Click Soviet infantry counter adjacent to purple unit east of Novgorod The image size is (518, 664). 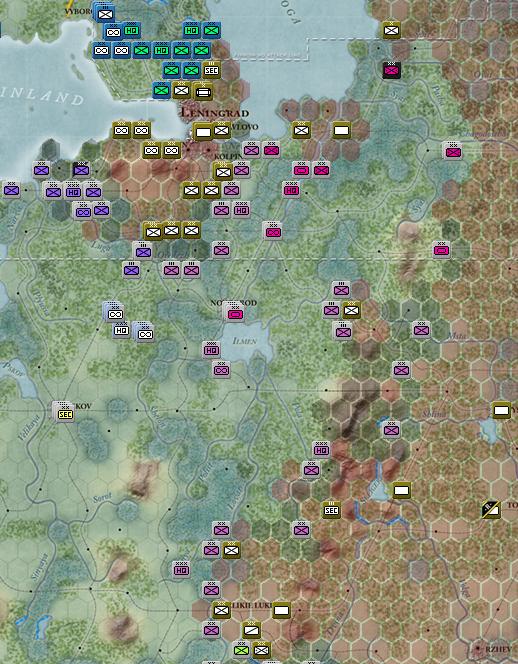(x=351, y=310)
